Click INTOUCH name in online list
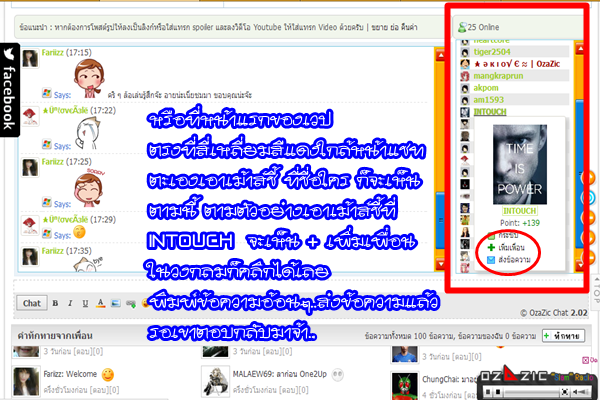This screenshot has height=400, width=600. point(490,112)
